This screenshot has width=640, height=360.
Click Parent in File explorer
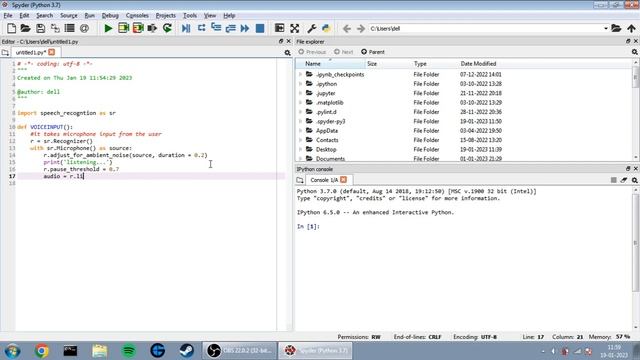373,52
